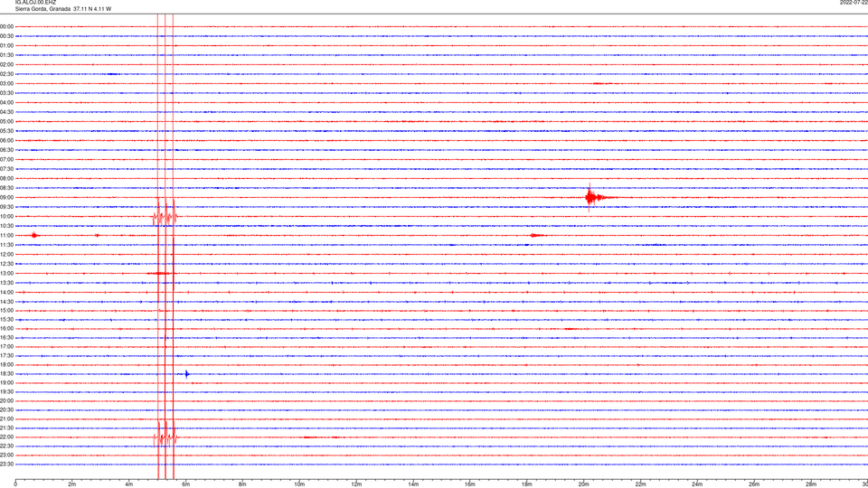This screenshot has width=868, height=488.
Task: Click the '00:00' time row label
Action: [6, 26]
